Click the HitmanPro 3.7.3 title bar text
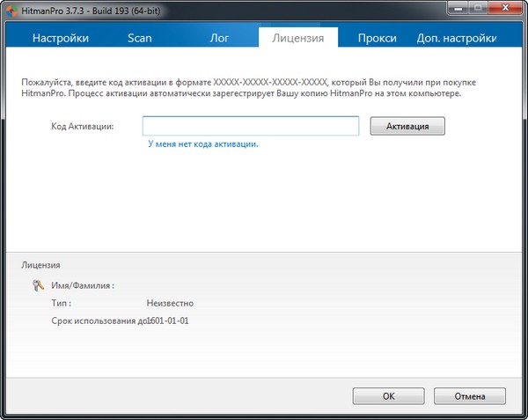 [91, 11]
